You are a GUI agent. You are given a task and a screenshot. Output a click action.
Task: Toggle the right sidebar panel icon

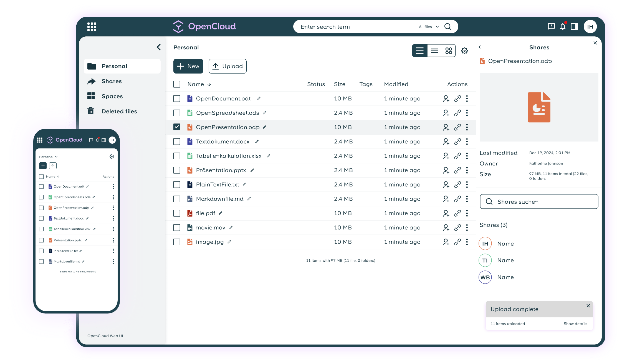pyautogui.click(x=574, y=27)
